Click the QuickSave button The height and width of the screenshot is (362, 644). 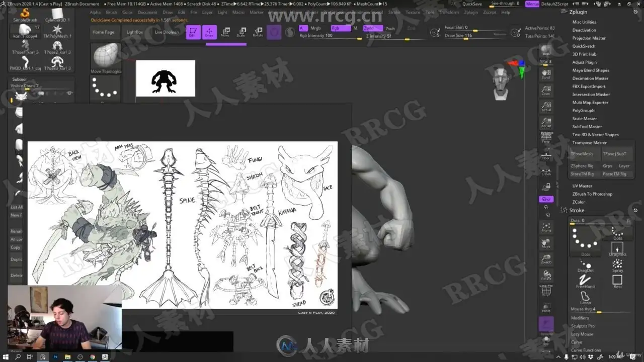coord(472,4)
